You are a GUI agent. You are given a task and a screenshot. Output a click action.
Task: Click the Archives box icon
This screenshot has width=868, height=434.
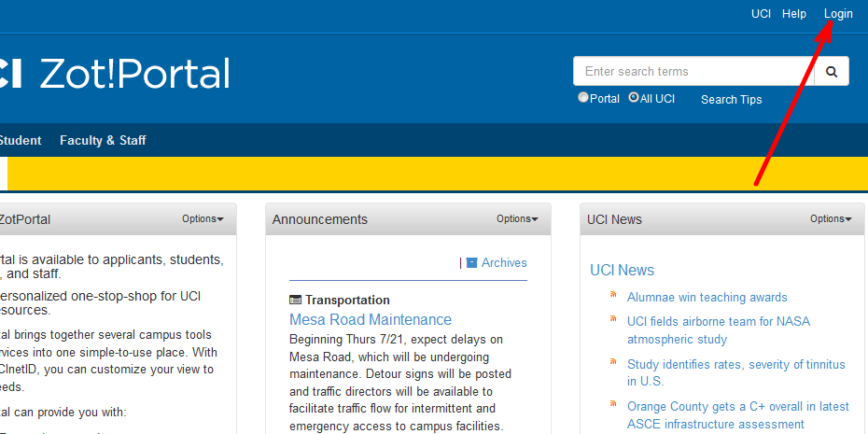point(471,262)
